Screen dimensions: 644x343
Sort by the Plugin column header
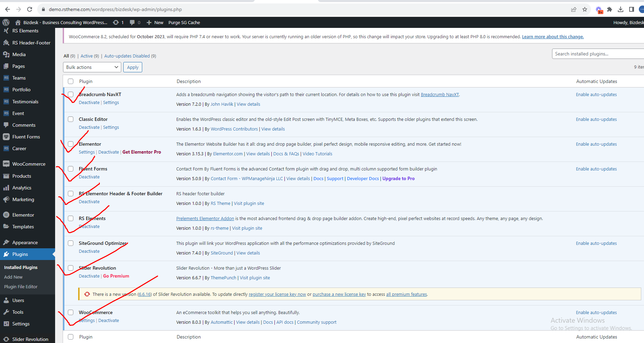[x=86, y=81]
